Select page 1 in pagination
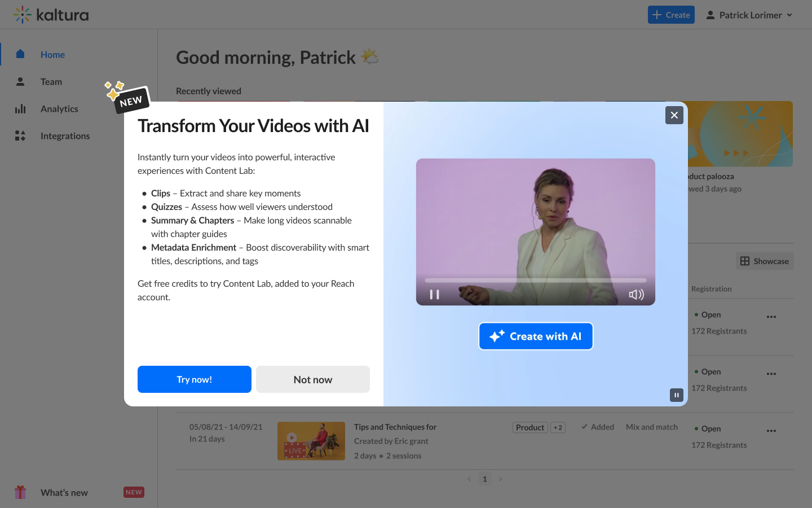 [x=484, y=479]
